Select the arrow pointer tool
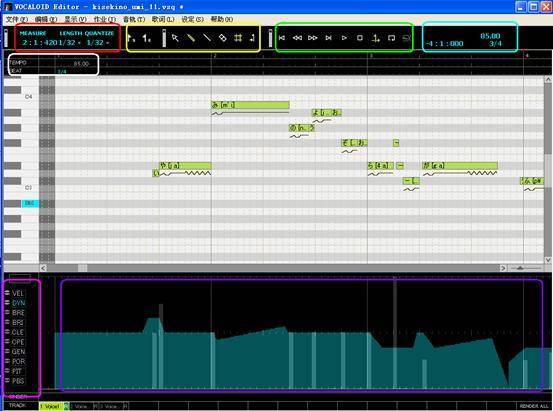Image resolution: width=553 pixels, height=411 pixels. point(175,38)
